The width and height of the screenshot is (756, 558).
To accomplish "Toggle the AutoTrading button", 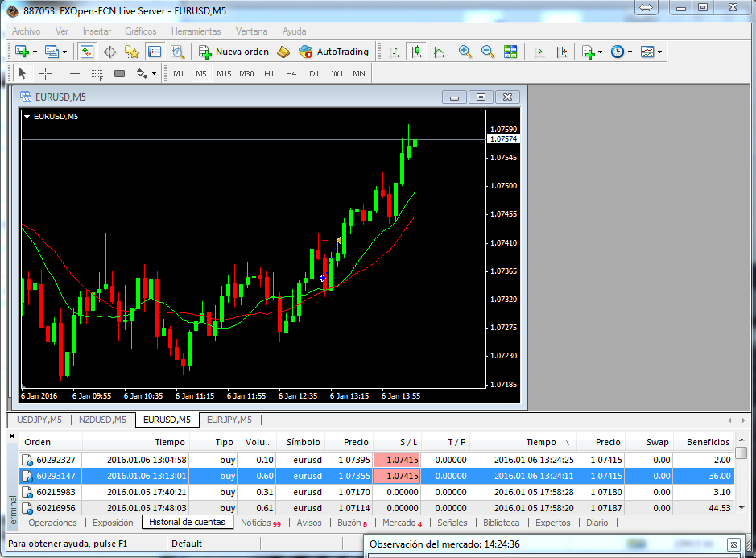I will pyautogui.click(x=333, y=52).
